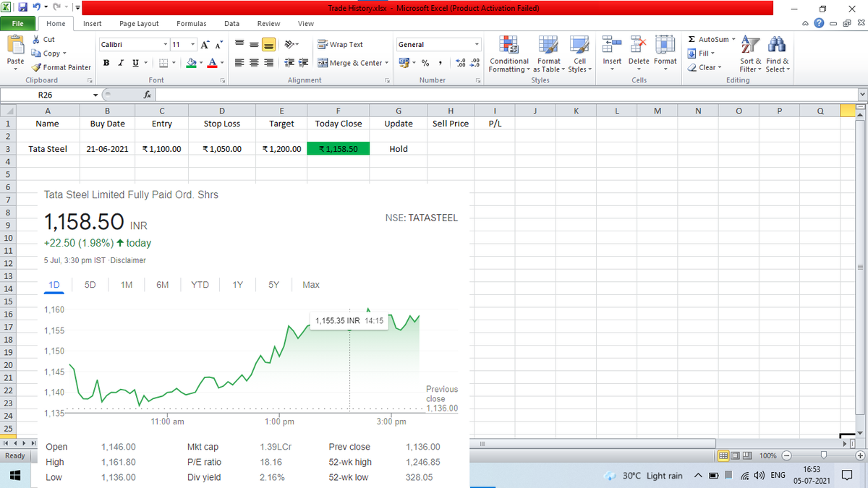The image size is (868, 488).
Task: Select column header D
Action: tap(222, 111)
